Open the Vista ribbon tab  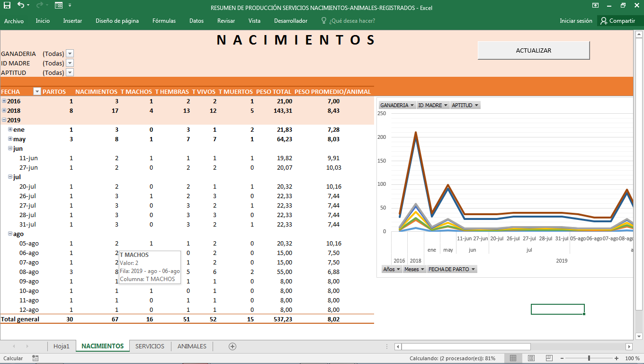254,21
